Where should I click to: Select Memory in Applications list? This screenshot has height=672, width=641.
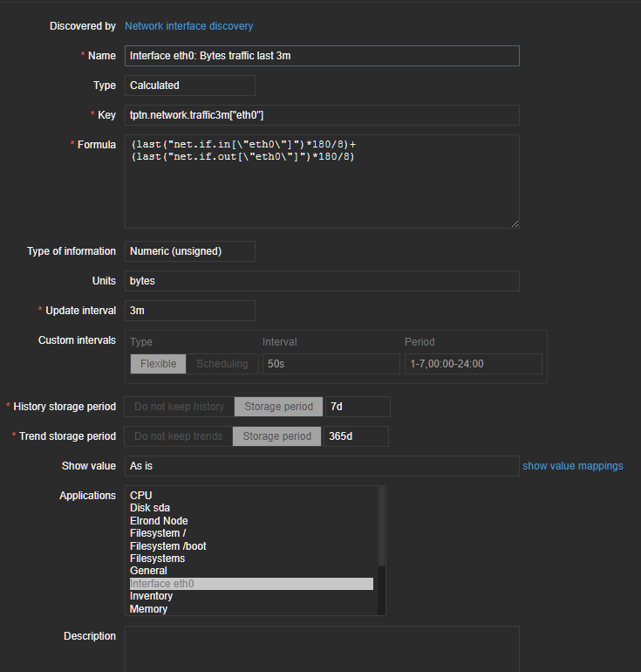[148, 609]
